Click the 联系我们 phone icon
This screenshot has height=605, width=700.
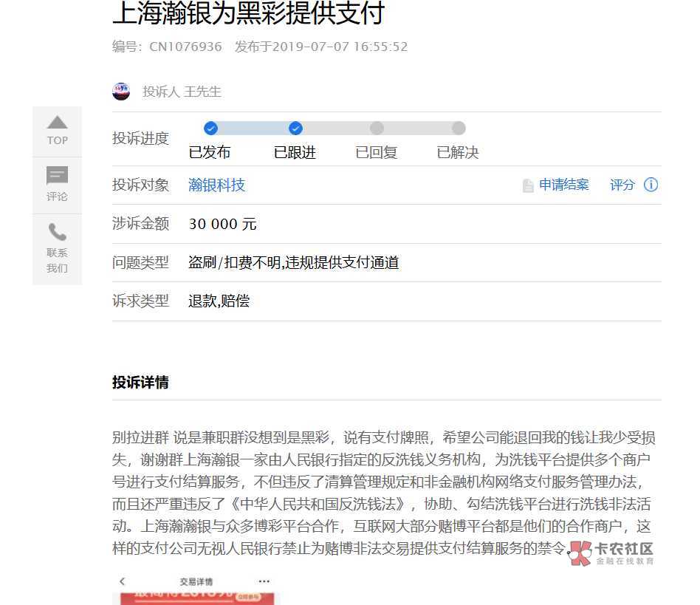point(57,232)
